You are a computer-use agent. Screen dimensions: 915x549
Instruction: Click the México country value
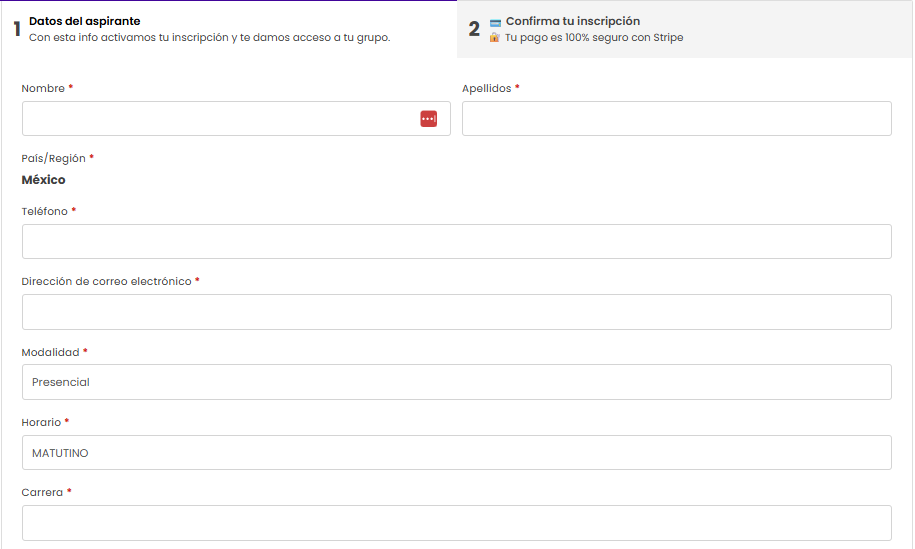pos(43,180)
